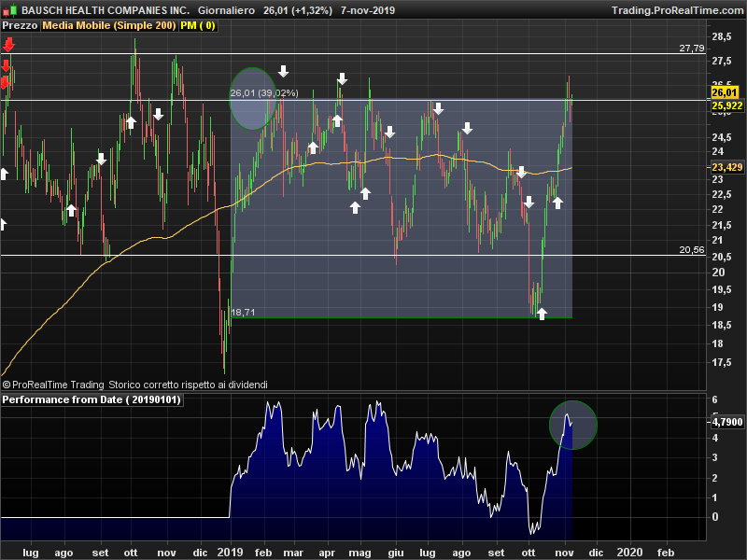Click the 18,71 rectangle low label
This screenshot has width=747, height=560.
point(243,313)
